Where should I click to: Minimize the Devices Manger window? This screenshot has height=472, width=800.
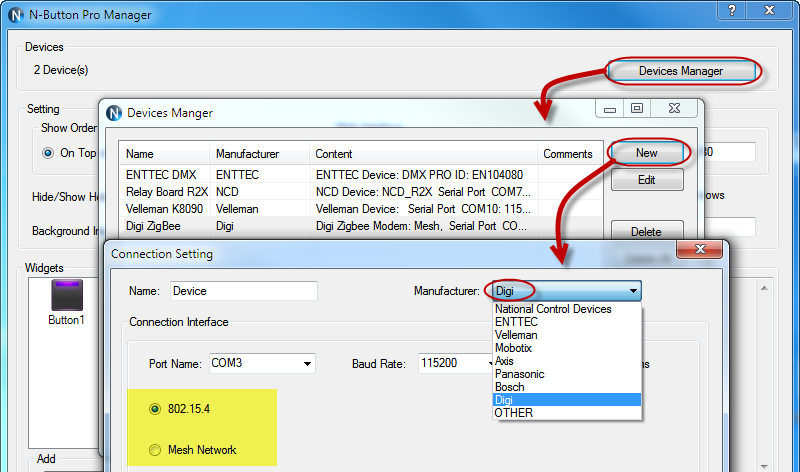tap(610, 108)
